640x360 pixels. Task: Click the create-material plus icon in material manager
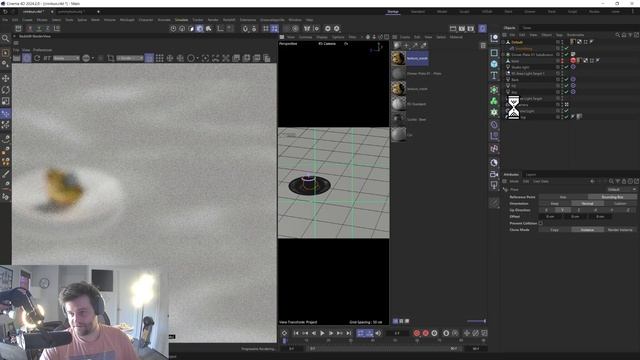(x=406, y=45)
